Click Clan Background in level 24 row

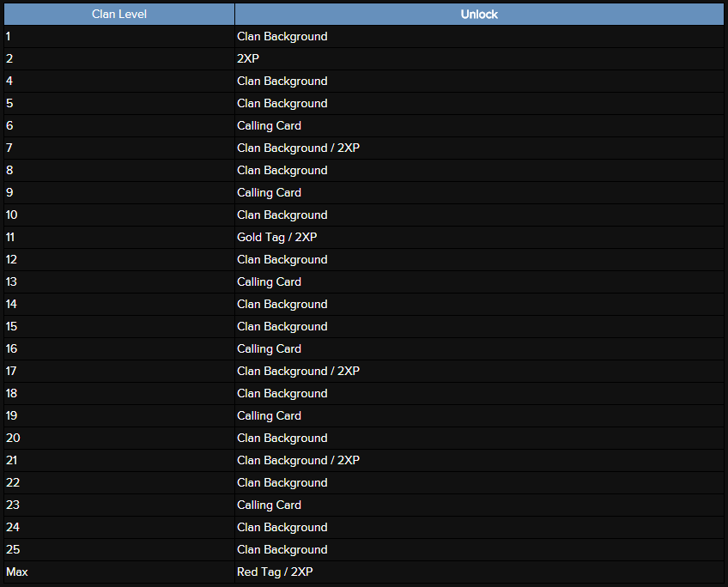click(x=479, y=527)
